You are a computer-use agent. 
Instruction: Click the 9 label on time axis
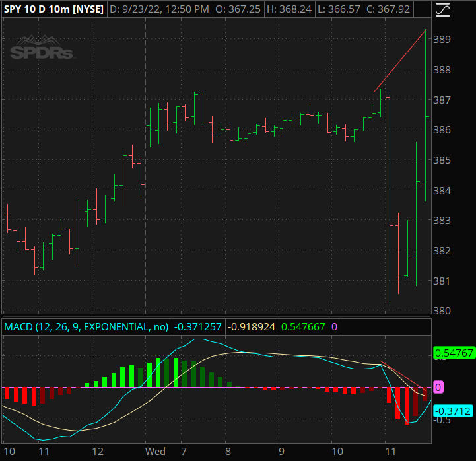(x=281, y=452)
